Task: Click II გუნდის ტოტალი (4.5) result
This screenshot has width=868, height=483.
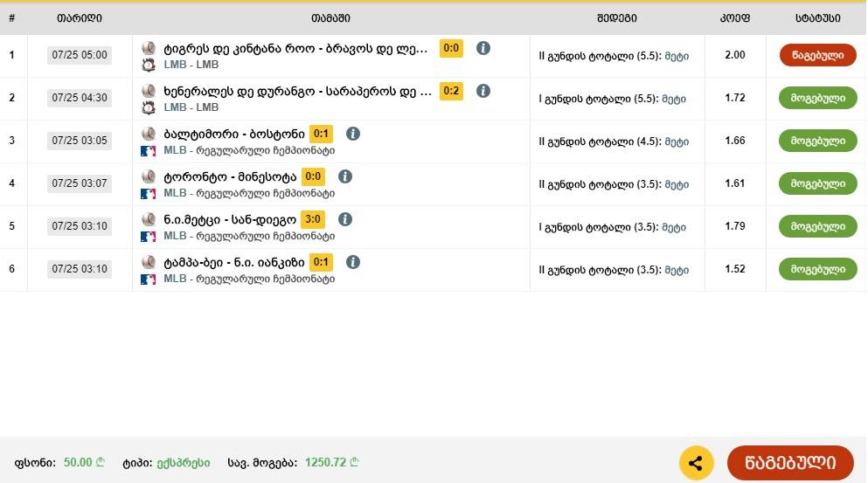Action: [x=614, y=141]
